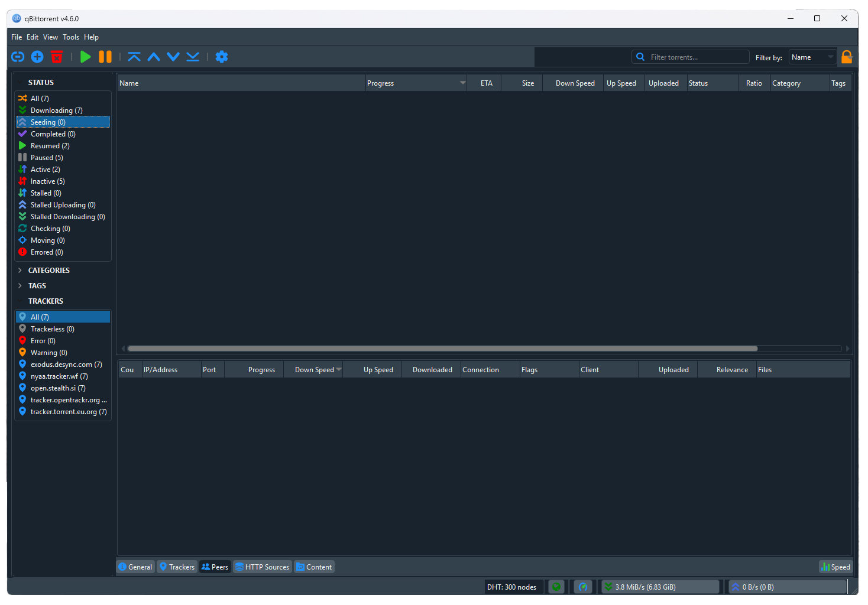This screenshot has height=605, width=868.
Task: Click the orange Pause icon
Action: coord(105,57)
